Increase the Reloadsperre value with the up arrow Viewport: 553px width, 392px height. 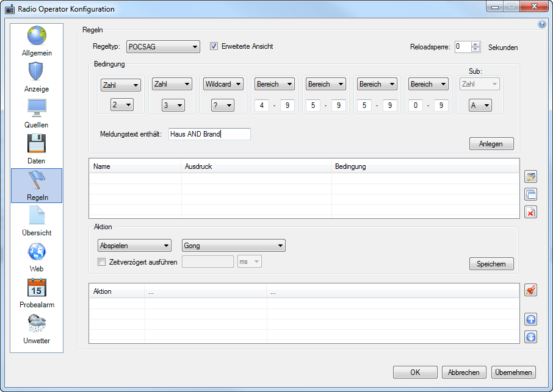(x=475, y=44)
